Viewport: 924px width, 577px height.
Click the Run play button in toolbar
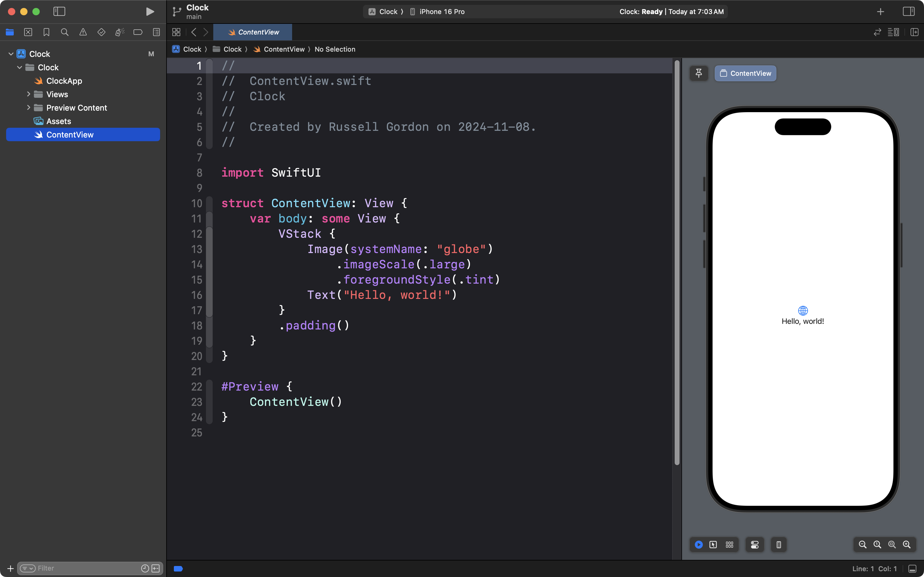coord(150,11)
